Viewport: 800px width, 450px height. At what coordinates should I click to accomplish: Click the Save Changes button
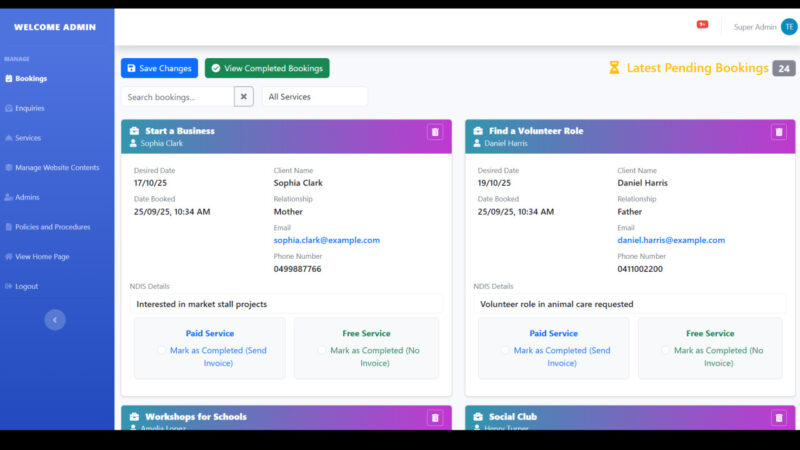[159, 68]
